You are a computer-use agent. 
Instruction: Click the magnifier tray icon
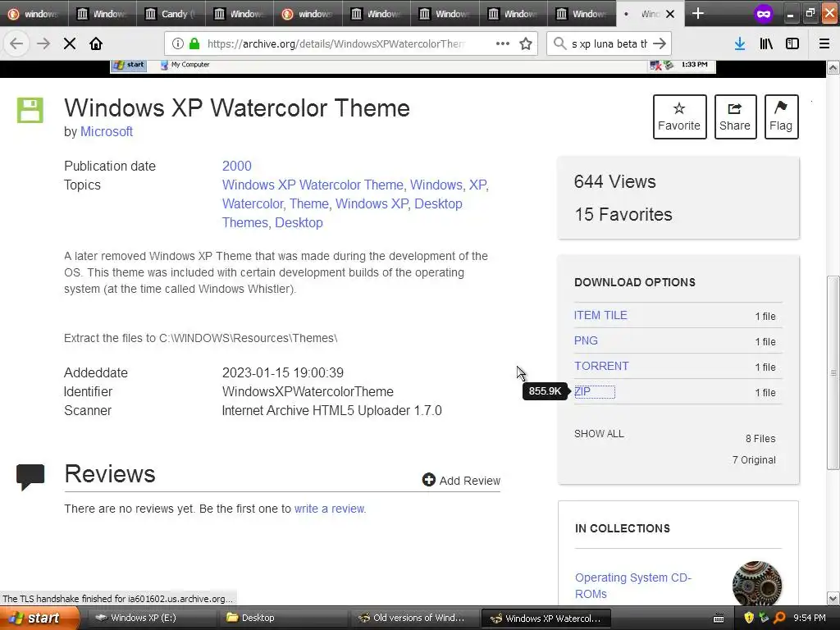(x=779, y=618)
